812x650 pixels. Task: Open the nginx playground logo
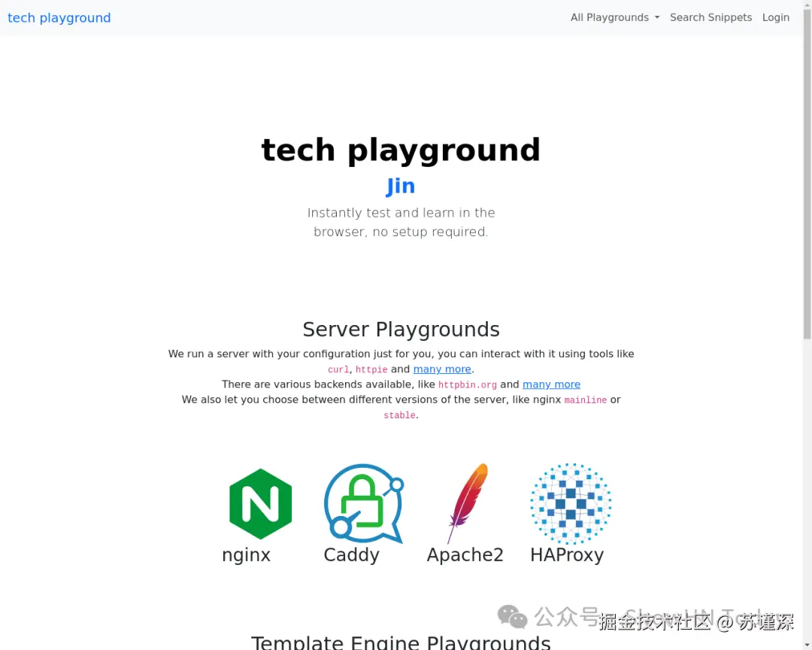(x=260, y=504)
